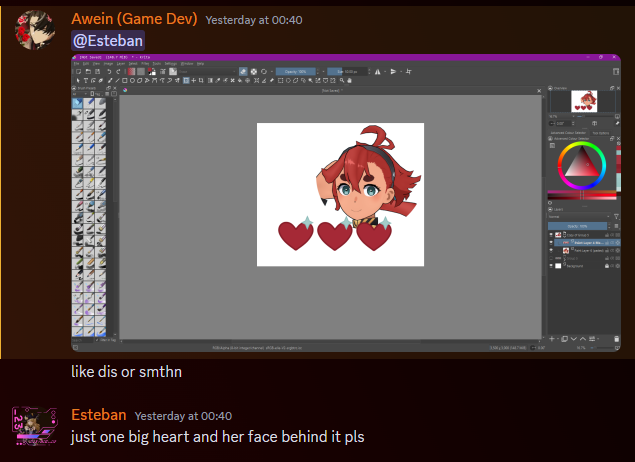Image resolution: width=635 pixels, height=462 pixels.
Task: Click the Advanced Colour Selector tab
Action: (568, 133)
